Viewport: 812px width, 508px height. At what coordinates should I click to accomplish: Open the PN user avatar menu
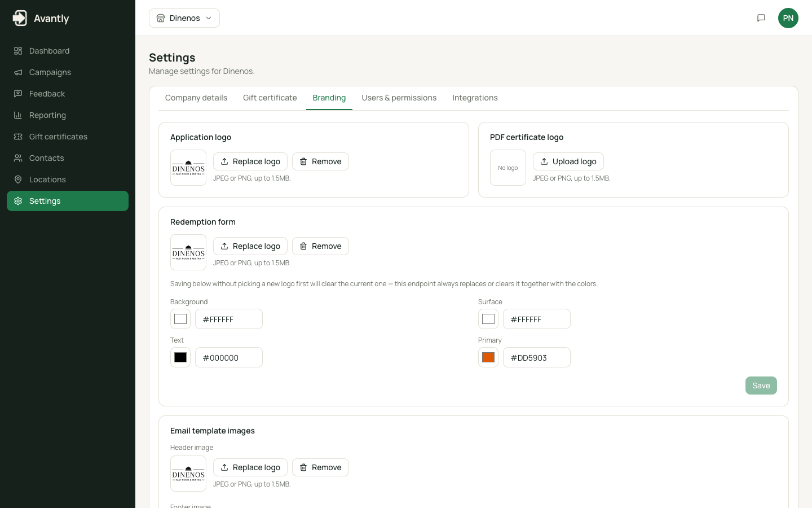[788, 18]
